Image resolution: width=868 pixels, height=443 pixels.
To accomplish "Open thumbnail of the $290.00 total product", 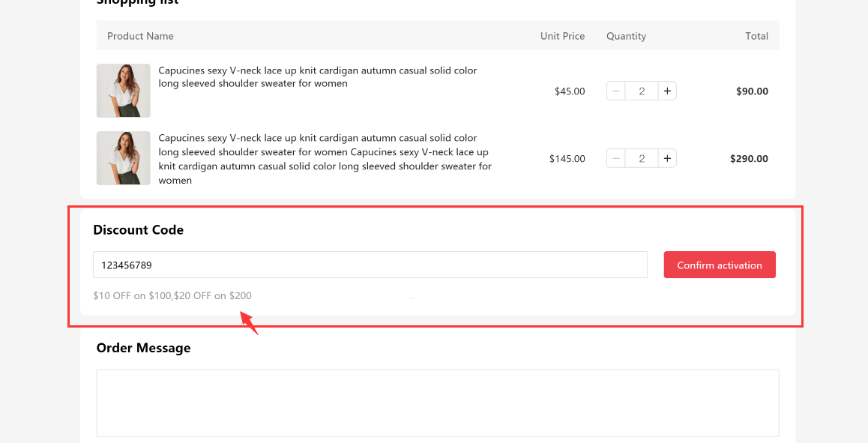I will 123,158.
